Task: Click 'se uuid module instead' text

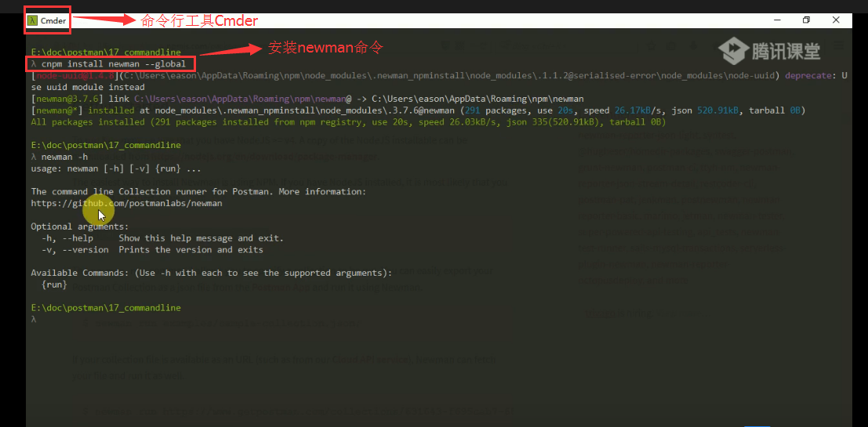Action: coord(88,88)
